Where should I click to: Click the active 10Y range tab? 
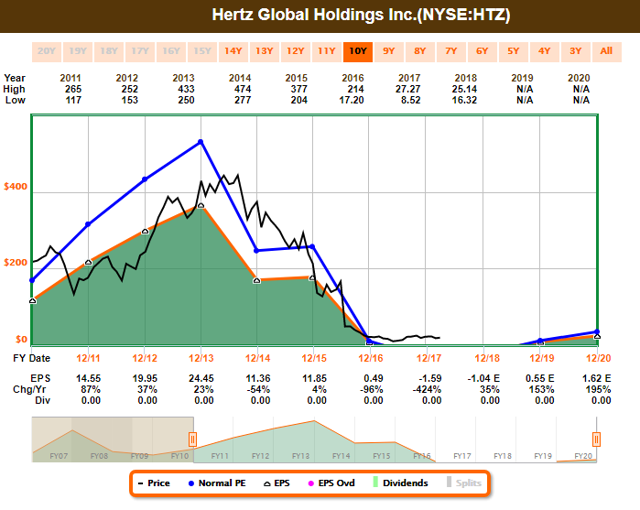coord(358,51)
